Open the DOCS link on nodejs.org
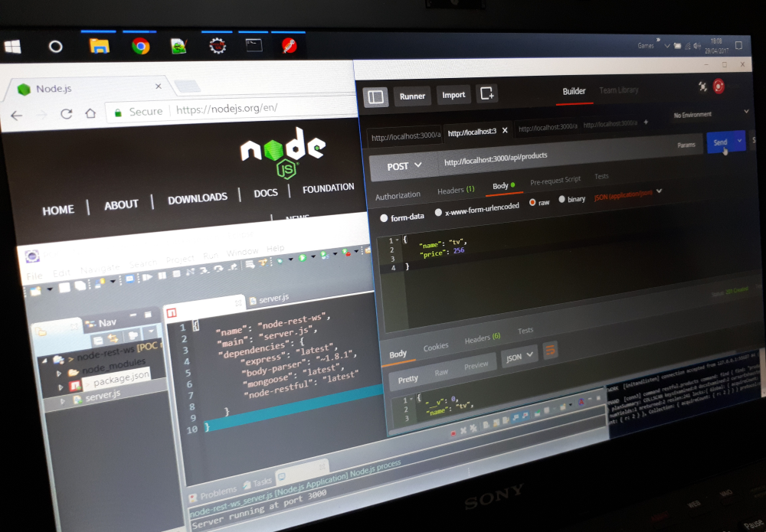Screen dimensions: 766x532 pos(266,193)
